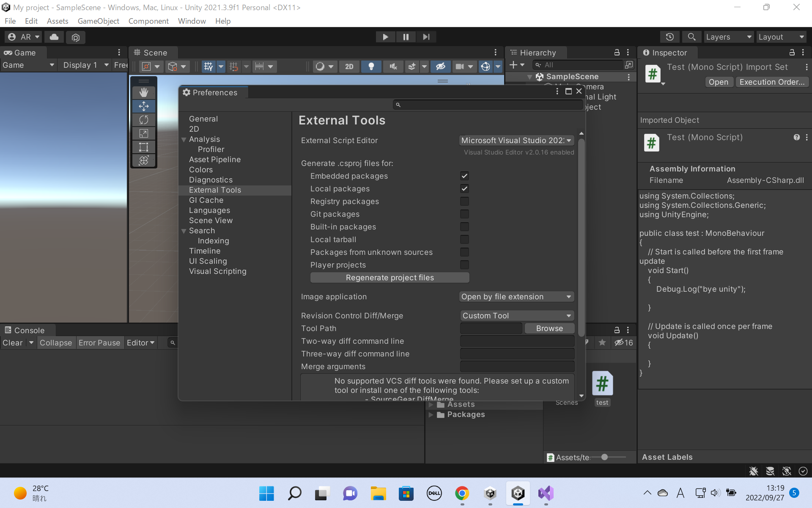Open Visual Studio from taskbar
This screenshot has width=812, height=508.
[x=546, y=493]
